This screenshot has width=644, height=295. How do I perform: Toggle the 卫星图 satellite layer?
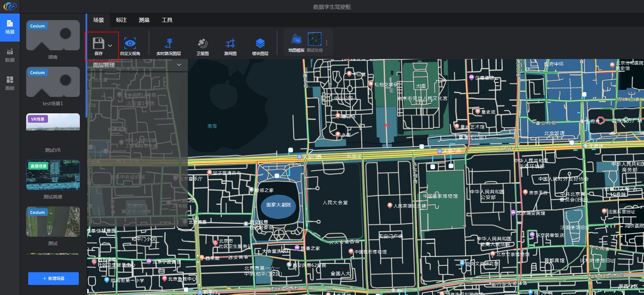pyautogui.click(x=202, y=44)
